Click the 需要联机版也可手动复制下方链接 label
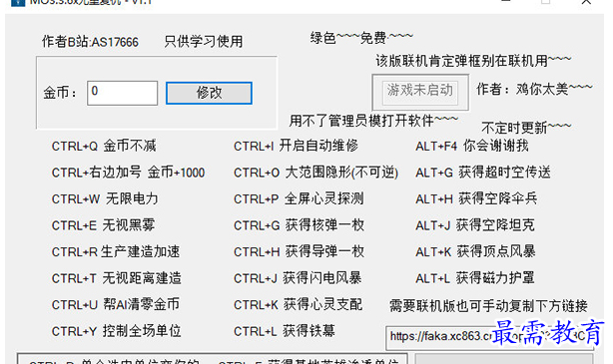The width and height of the screenshot is (613, 364). click(488, 306)
